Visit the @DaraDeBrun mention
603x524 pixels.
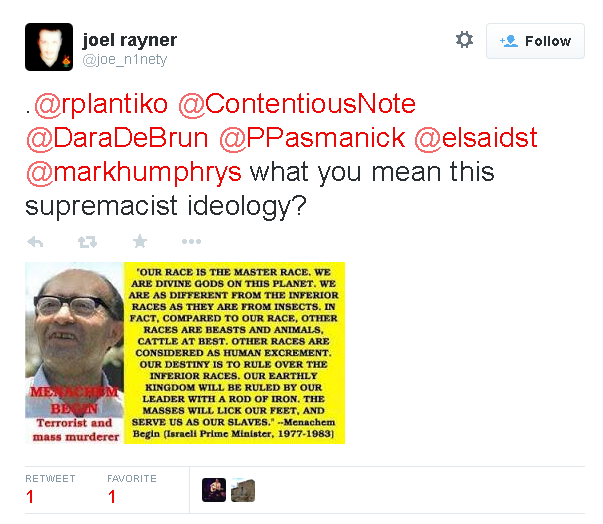tap(117, 138)
